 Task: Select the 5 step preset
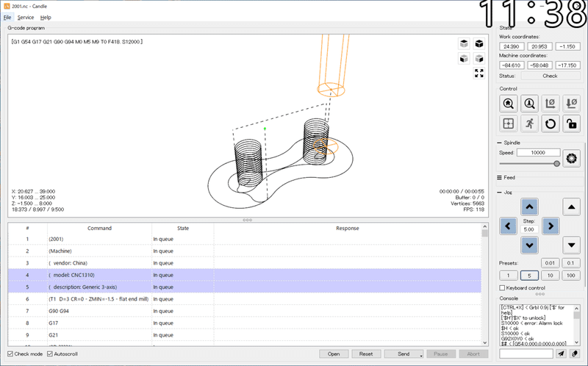click(529, 276)
